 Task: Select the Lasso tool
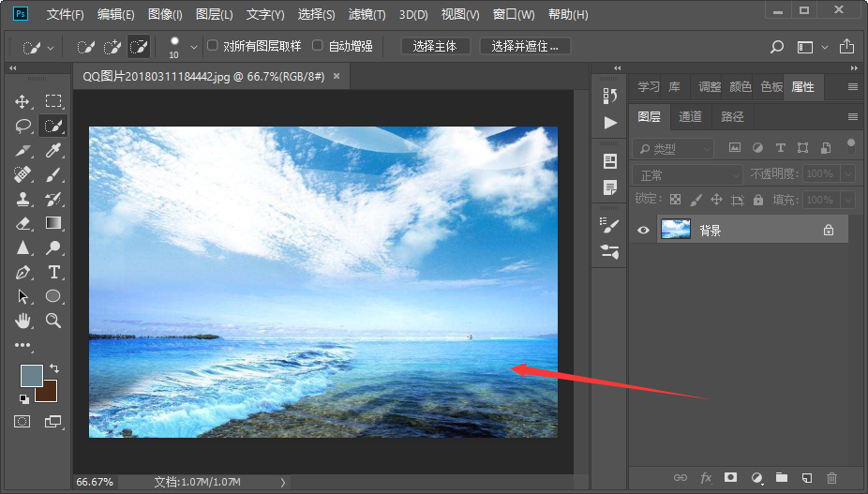tap(22, 127)
